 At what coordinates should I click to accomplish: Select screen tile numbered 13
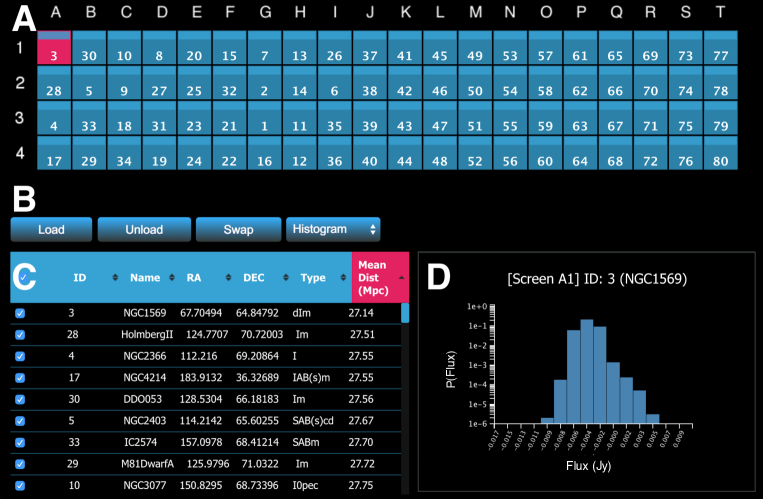(x=299, y=48)
